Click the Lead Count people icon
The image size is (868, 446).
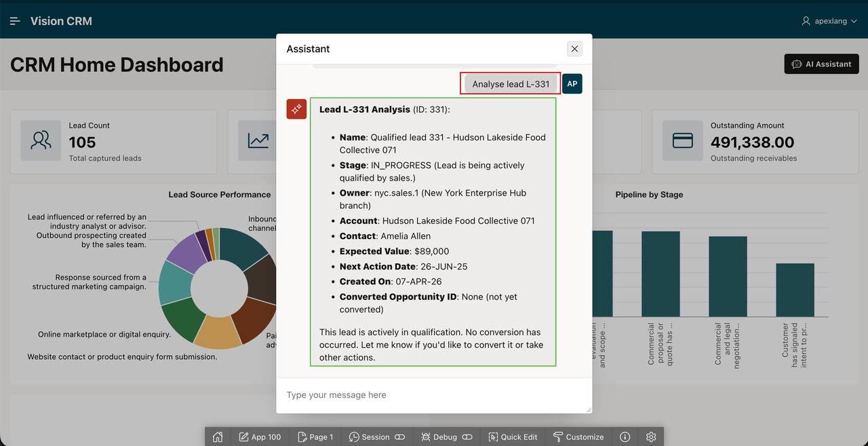click(x=41, y=141)
